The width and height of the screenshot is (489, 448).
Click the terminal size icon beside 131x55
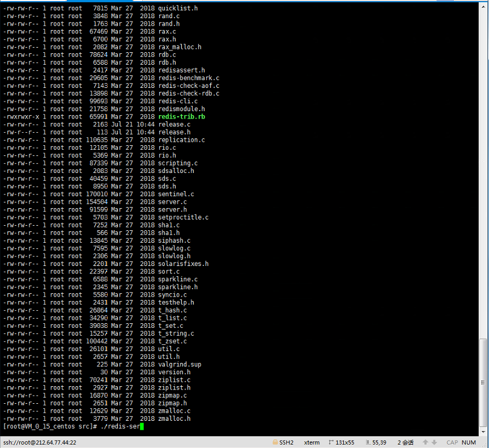coord(331,442)
